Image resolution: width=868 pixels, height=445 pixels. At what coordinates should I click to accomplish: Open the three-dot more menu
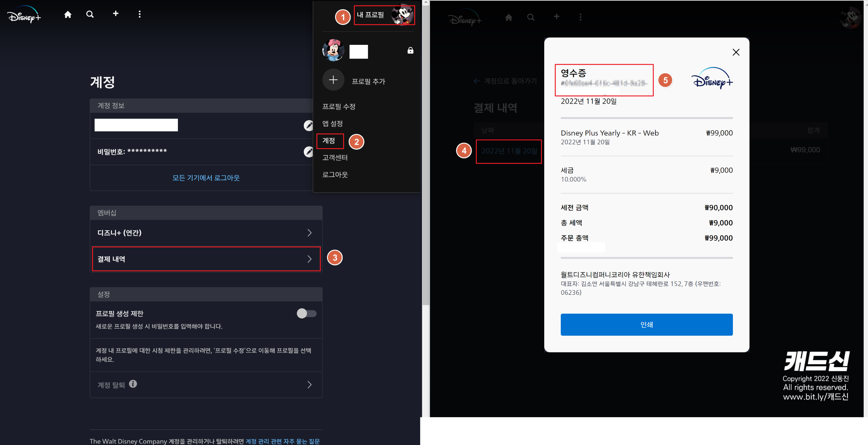point(139,14)
